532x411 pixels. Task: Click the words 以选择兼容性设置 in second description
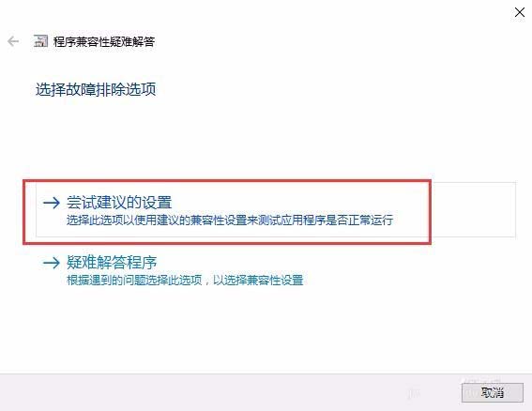click(x=258, y=281)
